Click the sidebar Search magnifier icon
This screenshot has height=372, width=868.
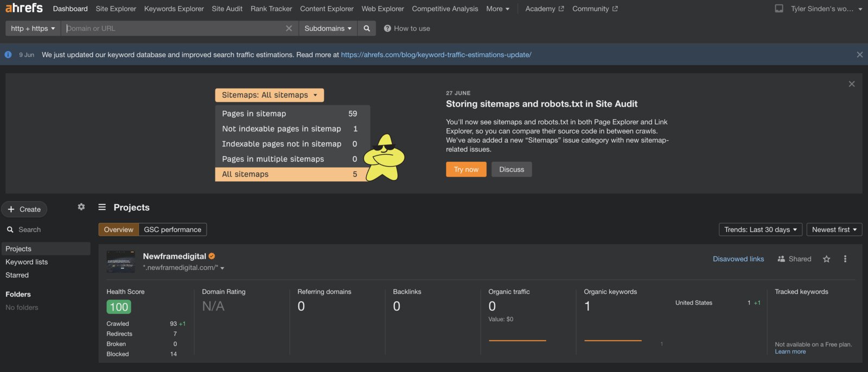click(x=10, y=230)
